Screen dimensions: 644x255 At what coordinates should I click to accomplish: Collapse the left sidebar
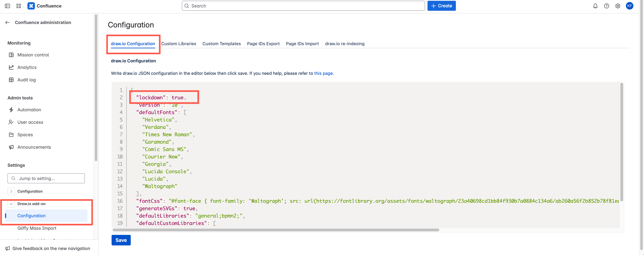coord(7,6)
